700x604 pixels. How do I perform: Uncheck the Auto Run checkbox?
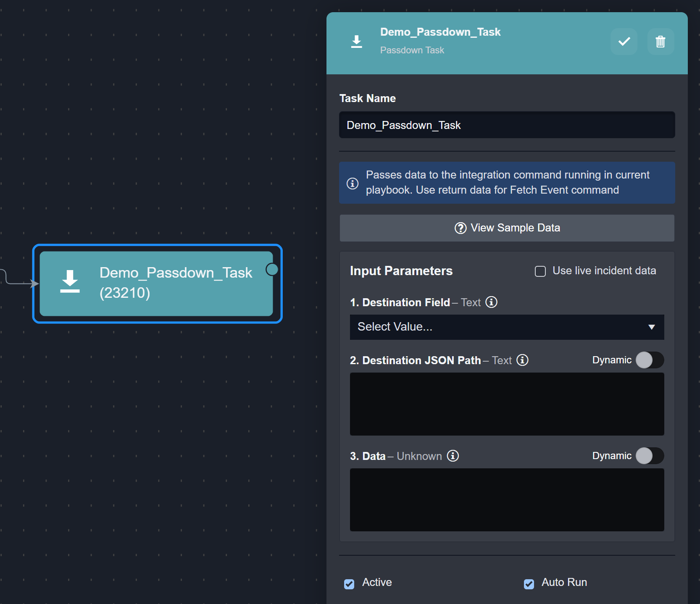(x=529, y=584)
